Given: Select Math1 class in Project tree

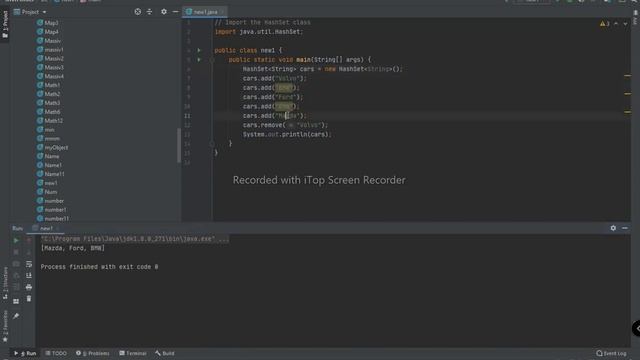Looking at the screenshot, I should [x=48, y=85].
